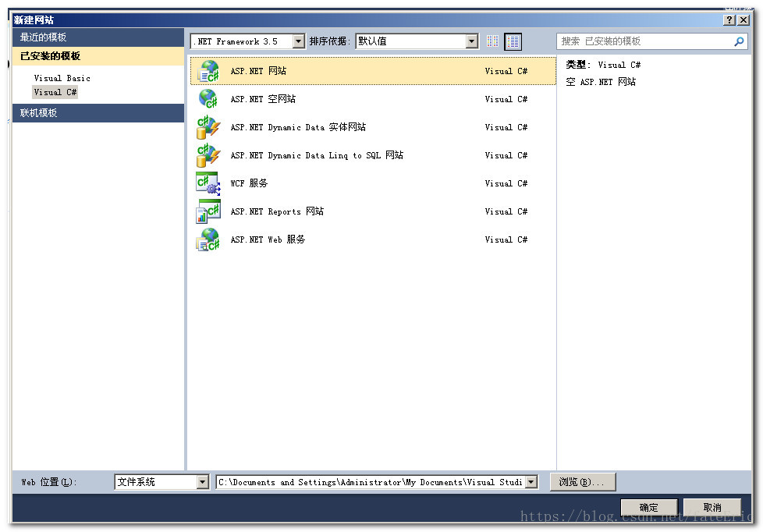Open the 排序依据 默认值 dropdown
This screenshot has width=763, height=532.
471,41
